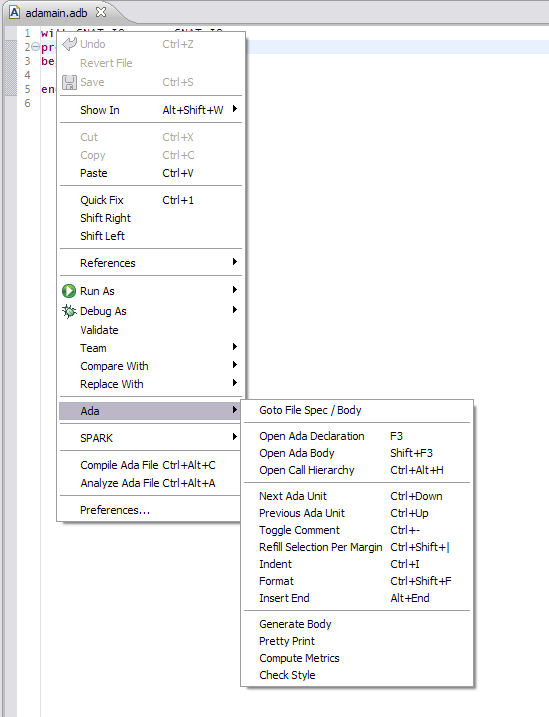Click the Save floppy disk icon

[x=69, y=82]
